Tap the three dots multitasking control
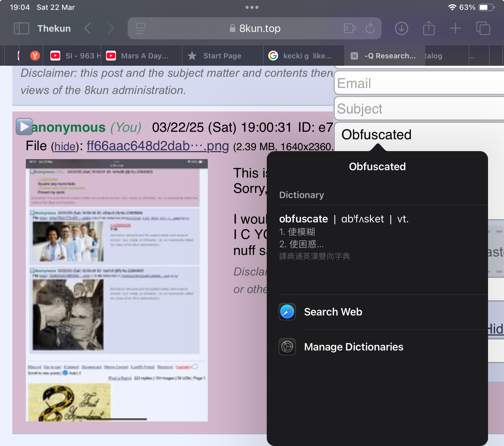The height and width of the screenshot is (446, 504). (252, 7)
